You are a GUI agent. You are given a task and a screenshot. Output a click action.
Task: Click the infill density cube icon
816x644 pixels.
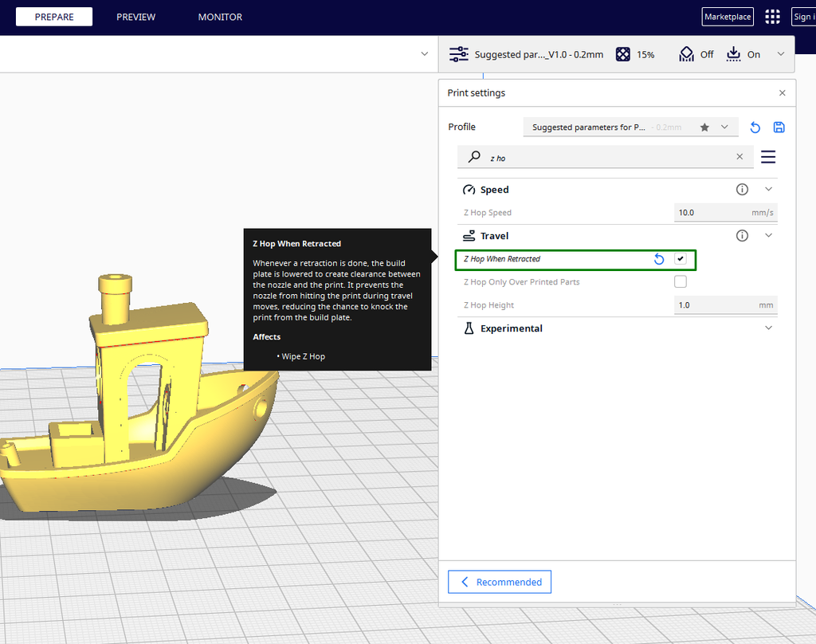[x=622, y=54]
